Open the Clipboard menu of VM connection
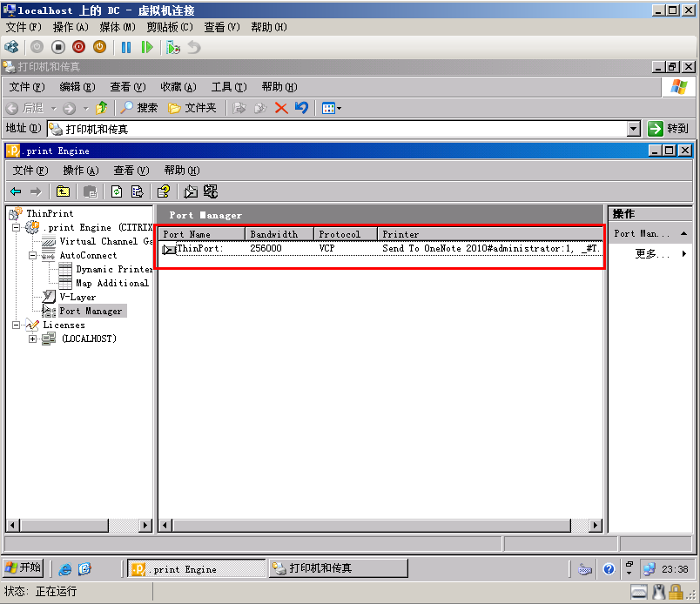700x604 pixels. click(170, 27)
